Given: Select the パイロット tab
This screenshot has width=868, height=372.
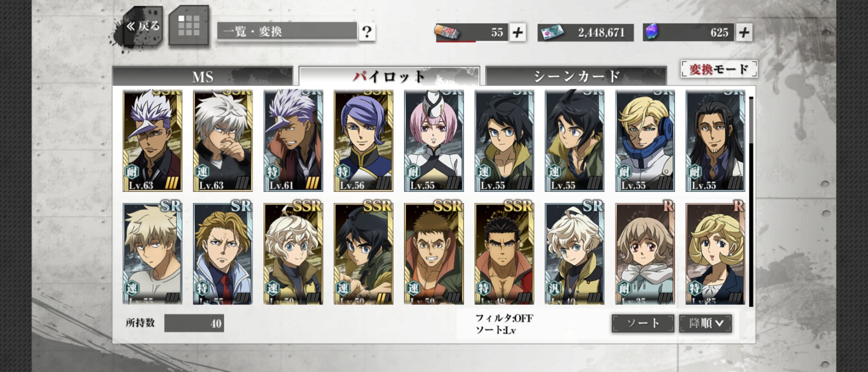Looking at the screenshot, I should point(389,76).
